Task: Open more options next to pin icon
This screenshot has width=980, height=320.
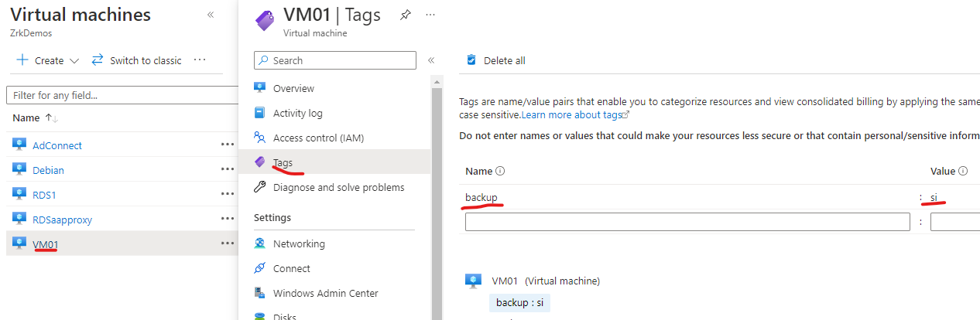Action: click(x=430, y=15)
